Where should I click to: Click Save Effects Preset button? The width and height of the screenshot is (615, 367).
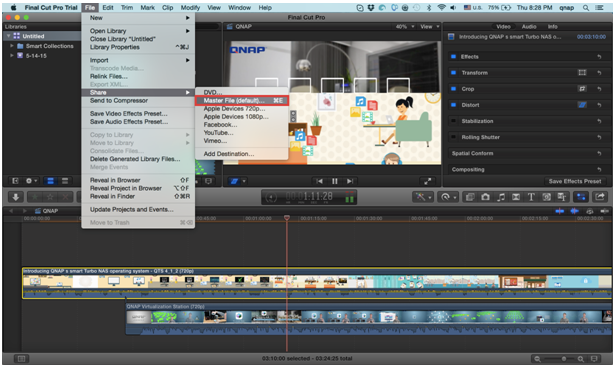[x=575, y=181]
